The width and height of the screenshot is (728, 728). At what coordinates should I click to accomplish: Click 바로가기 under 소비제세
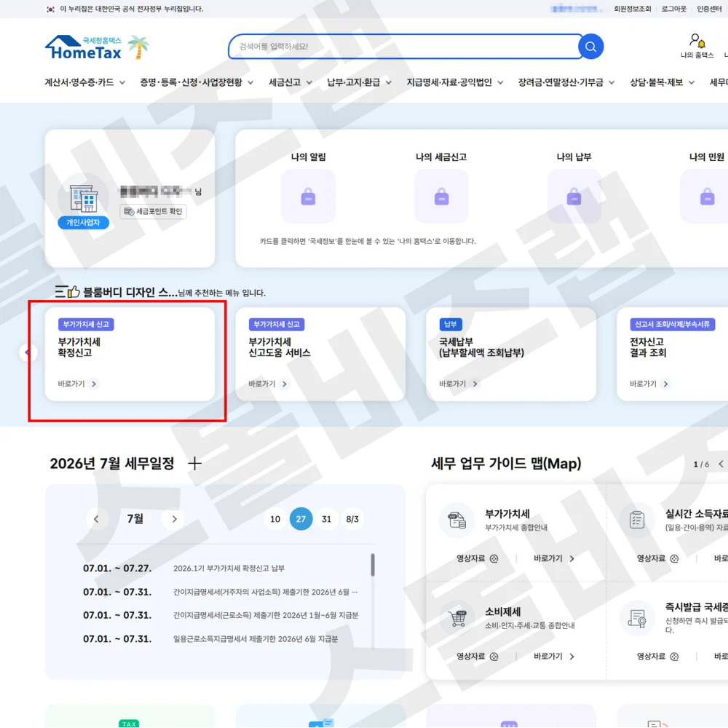coord(554,657)
